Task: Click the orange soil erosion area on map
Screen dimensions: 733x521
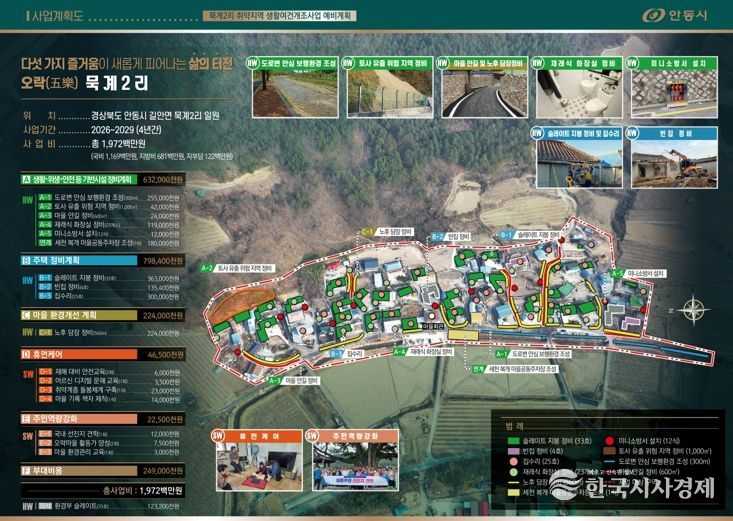Action: (241, 304)
